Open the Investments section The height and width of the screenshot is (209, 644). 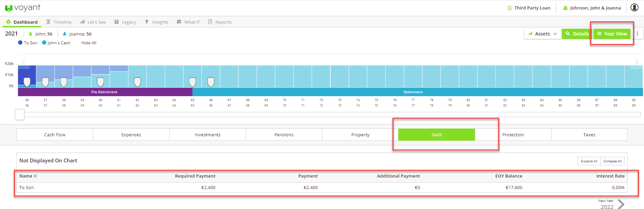[207, 135]
